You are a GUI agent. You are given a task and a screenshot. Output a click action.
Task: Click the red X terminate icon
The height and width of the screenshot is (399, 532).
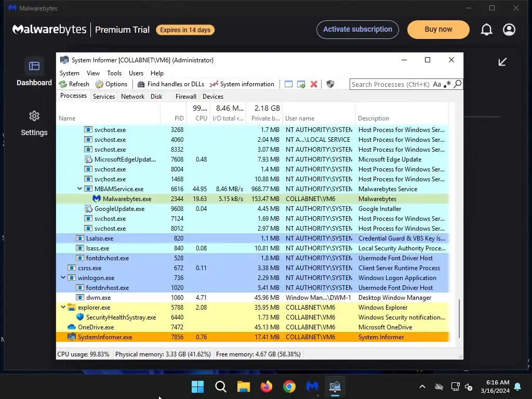coord(314,84)
